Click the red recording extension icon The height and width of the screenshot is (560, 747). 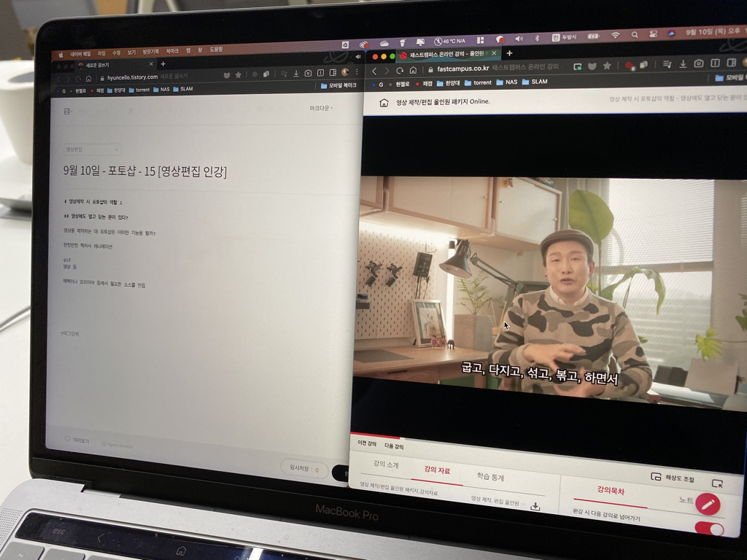pos(630,65)
